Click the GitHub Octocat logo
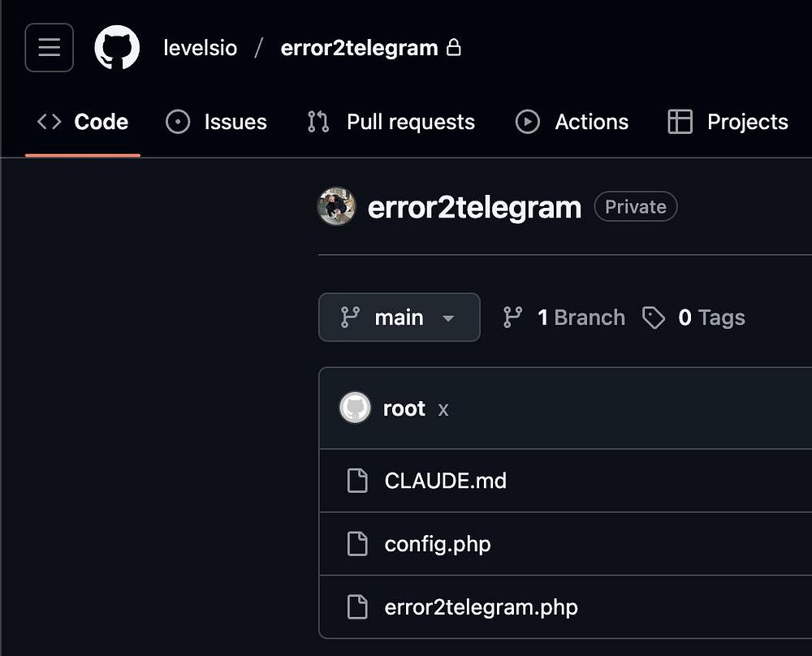Viewport: 812px width, 656px height. (117, 48)
